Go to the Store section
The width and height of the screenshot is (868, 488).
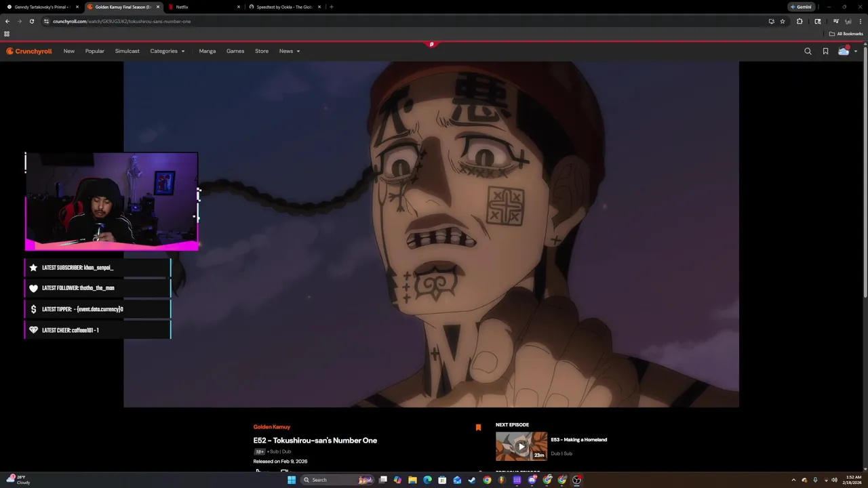(262, 51)
